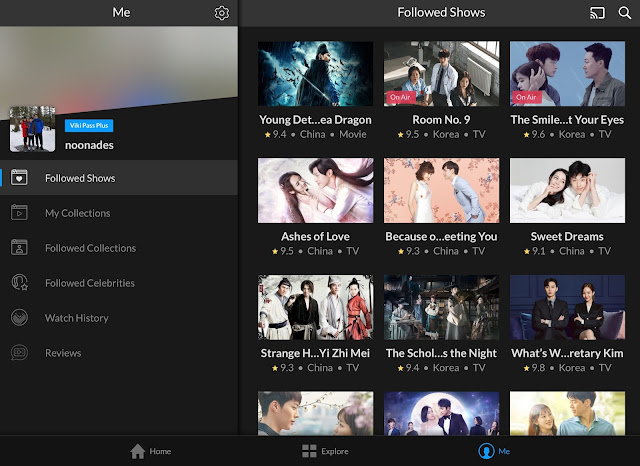Viewport: 640px width, 466px height.
Task: Click title text Ashes of Love
Action: [x=315, y=236]
